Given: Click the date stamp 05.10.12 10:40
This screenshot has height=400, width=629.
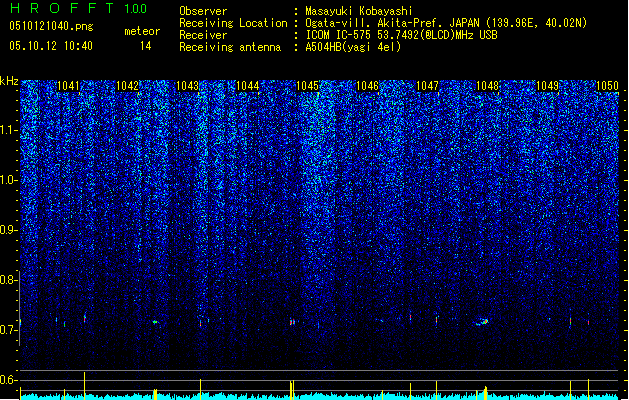Looking at the screenshot, I should pyautogui.click(x=51, y=46).
